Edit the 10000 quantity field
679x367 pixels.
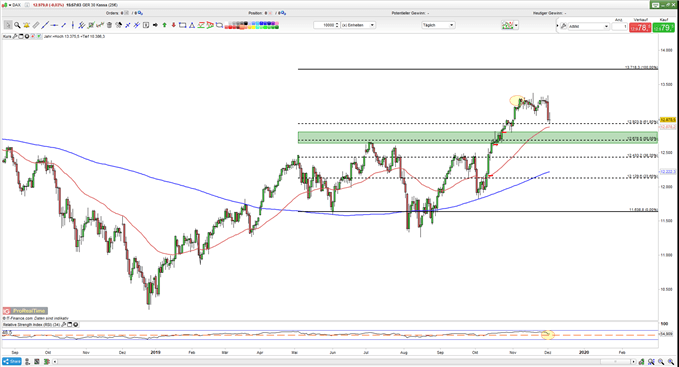pyautogui.click(x=326, y=25)
